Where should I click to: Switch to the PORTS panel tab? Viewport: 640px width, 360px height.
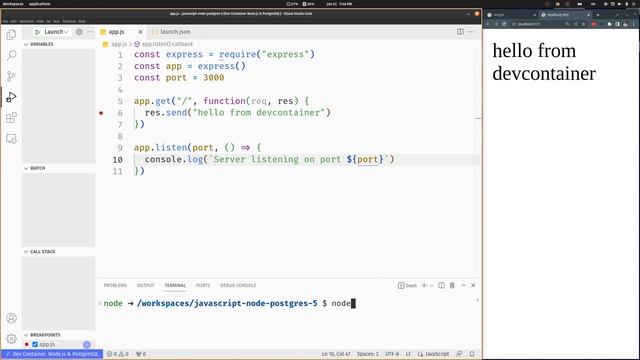click(203, 285)
